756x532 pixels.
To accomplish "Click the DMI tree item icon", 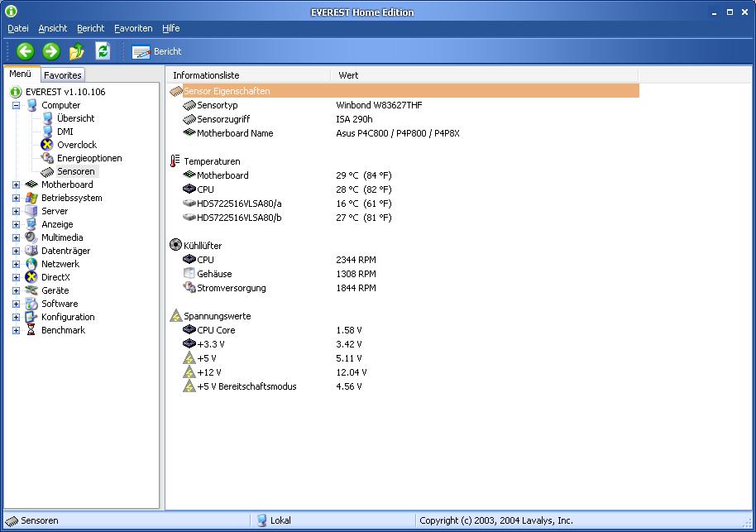I will pos(47,132).
